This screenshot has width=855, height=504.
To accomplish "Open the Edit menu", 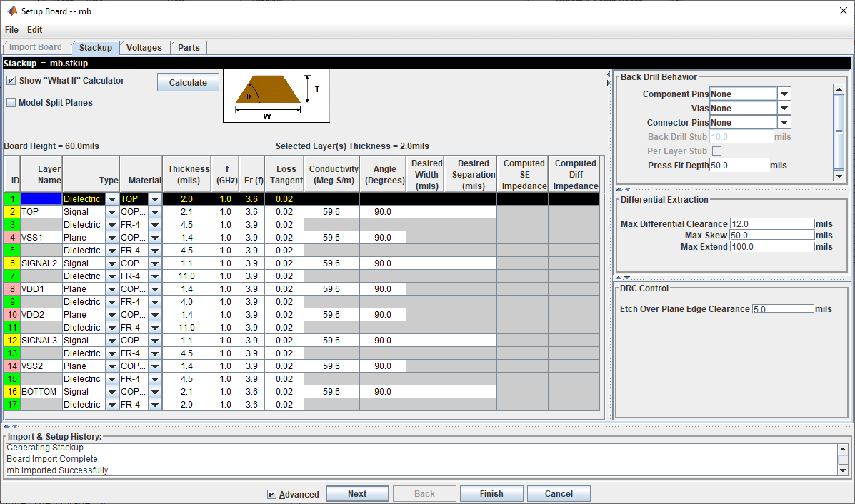I will [x=34, y=30].
